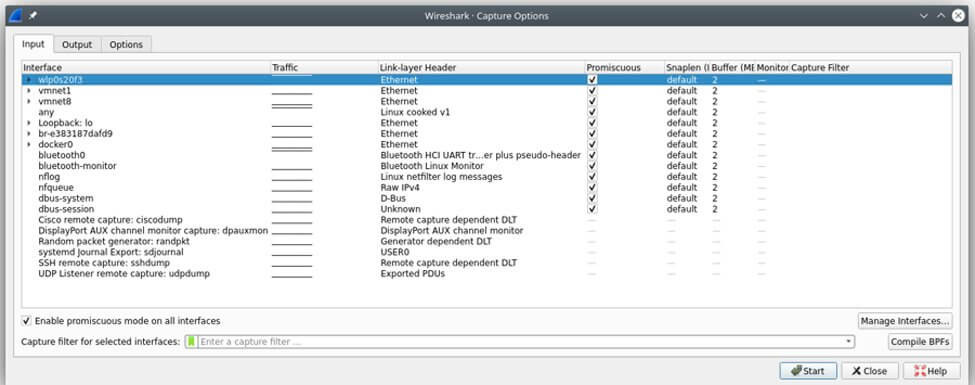Click the Close button
The height and width of the screenshot is (385, 975).
[869, 371]
